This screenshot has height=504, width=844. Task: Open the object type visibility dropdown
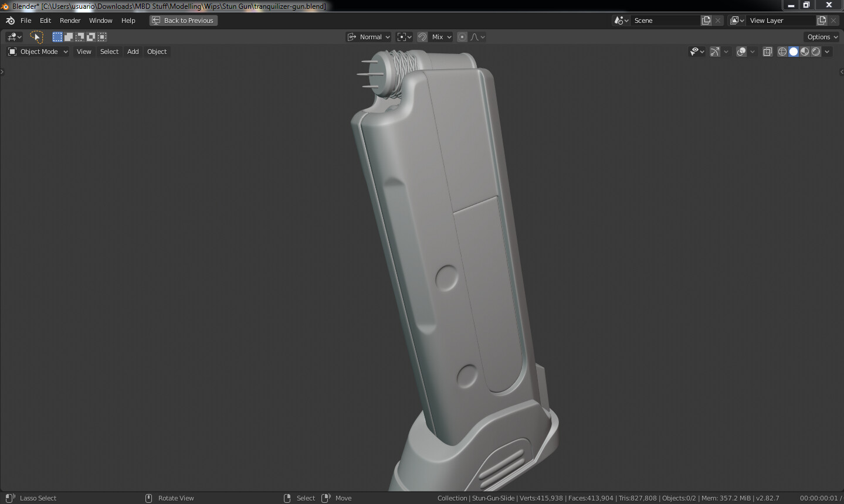click(697, 52)
